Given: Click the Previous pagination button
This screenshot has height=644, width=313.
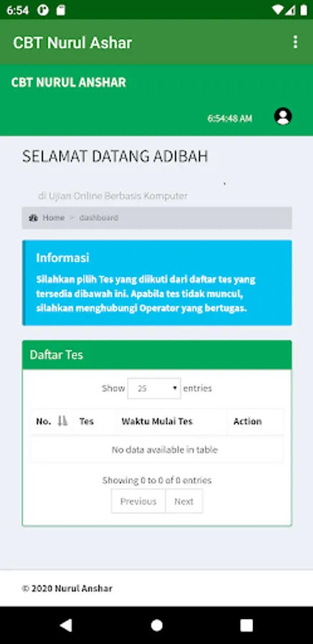Looking at the screenshot, I should pyautogui.click(x=138, y=501).
